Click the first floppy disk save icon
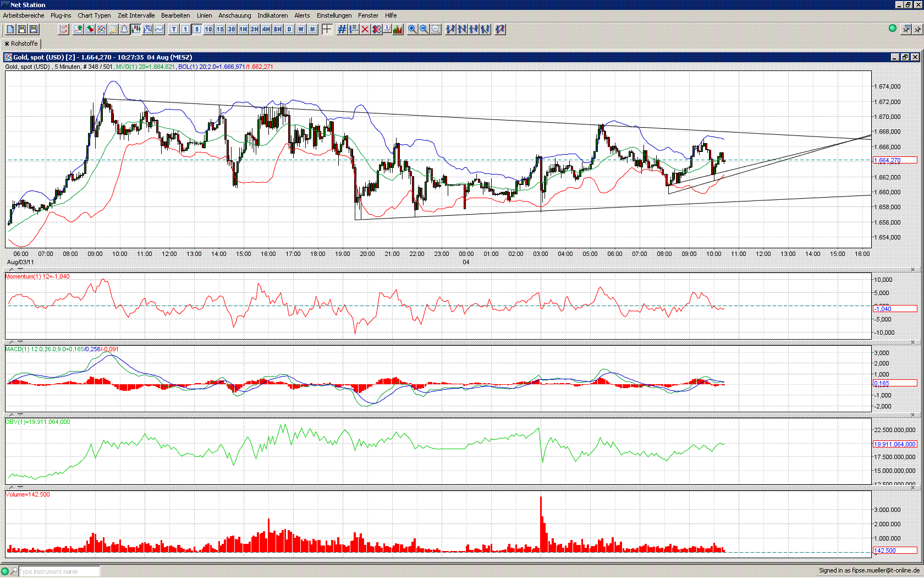 tap(22, 29)
